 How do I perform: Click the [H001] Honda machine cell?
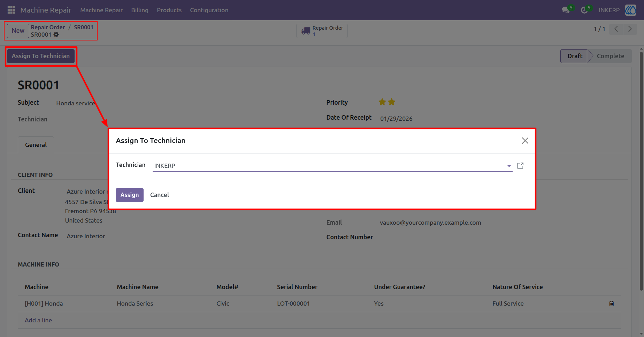click(x=44, y=304)
